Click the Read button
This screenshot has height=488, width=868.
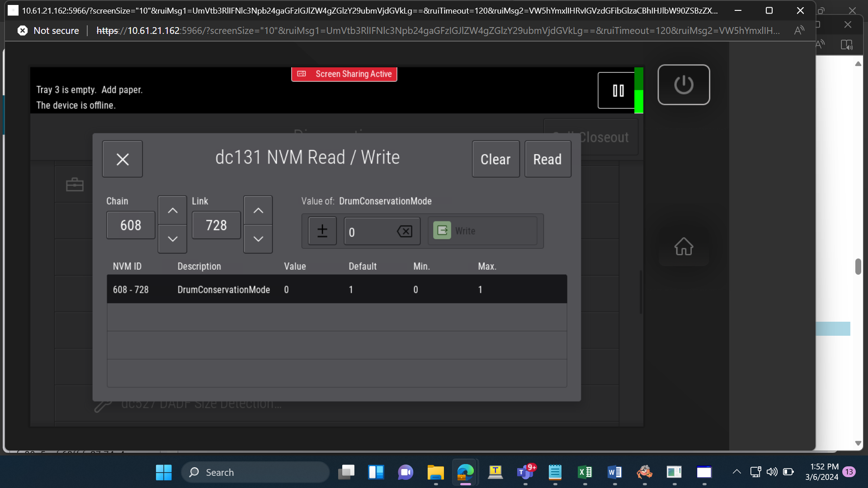pos(547,159)
